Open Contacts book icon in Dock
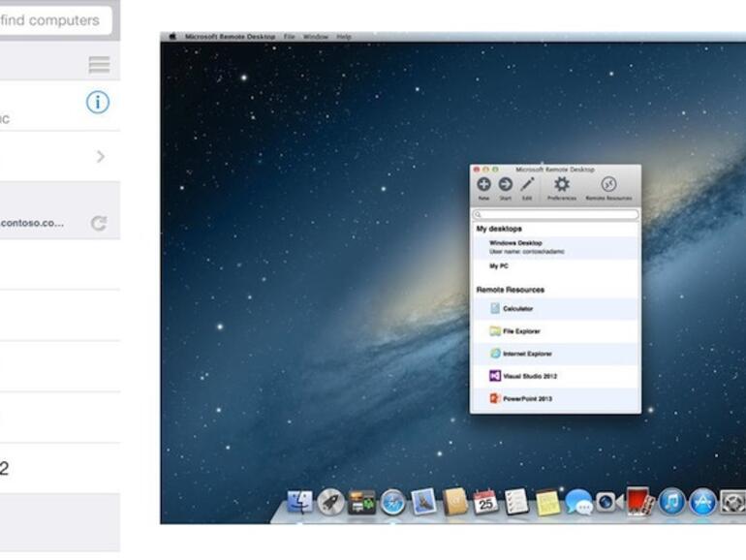 (455, 502)
